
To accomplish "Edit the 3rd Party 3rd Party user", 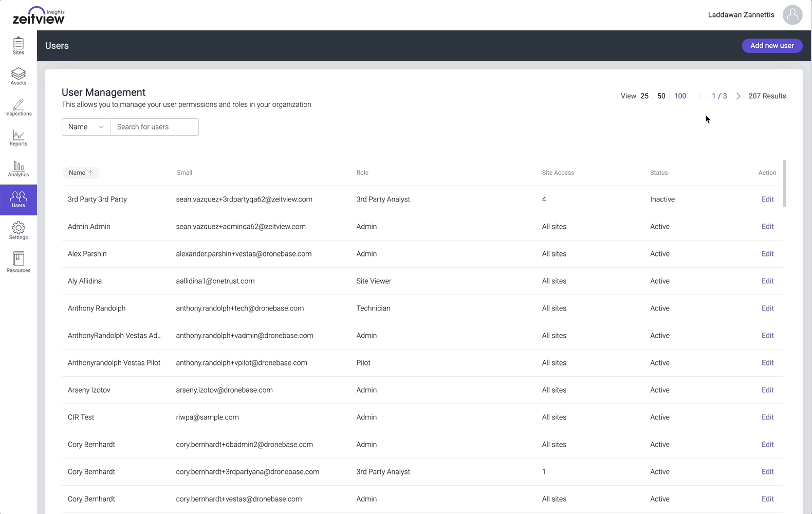I will (768, 199).
